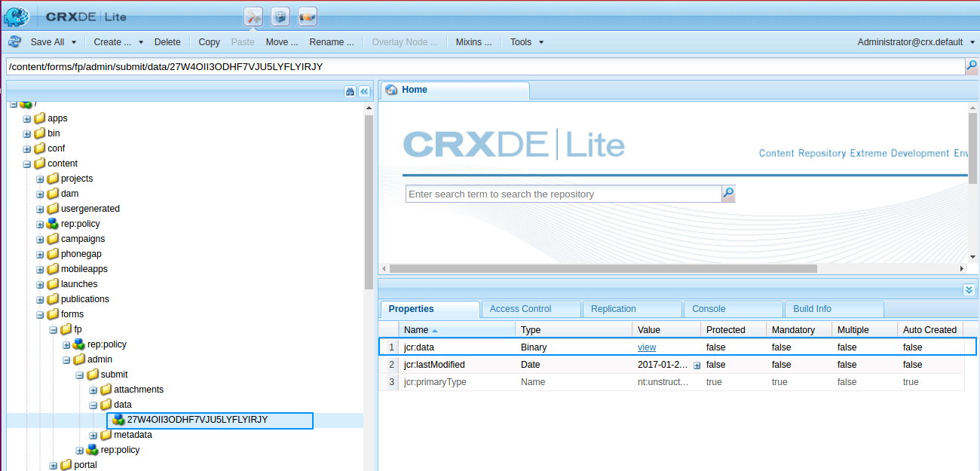Click the Copy toolbar button
Image resolution: width=980 pixels, height=471 pixels.
[209, 42]
